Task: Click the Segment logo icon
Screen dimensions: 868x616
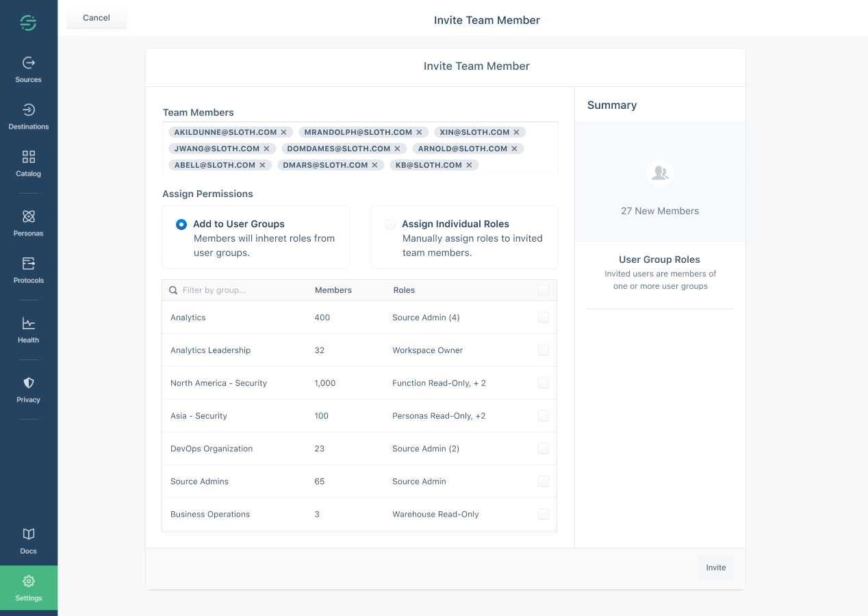Action: 28,23
